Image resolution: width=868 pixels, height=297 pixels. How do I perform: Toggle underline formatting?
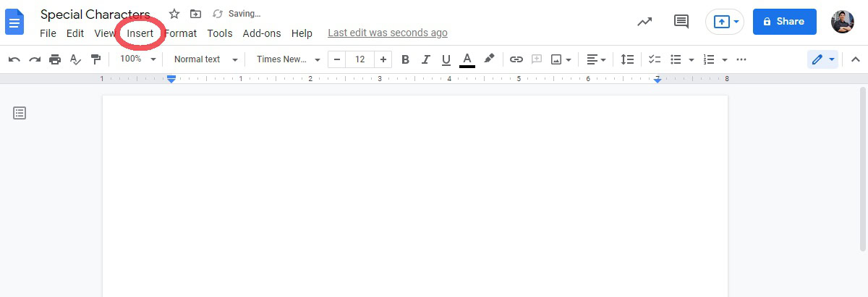pos(446,59)
